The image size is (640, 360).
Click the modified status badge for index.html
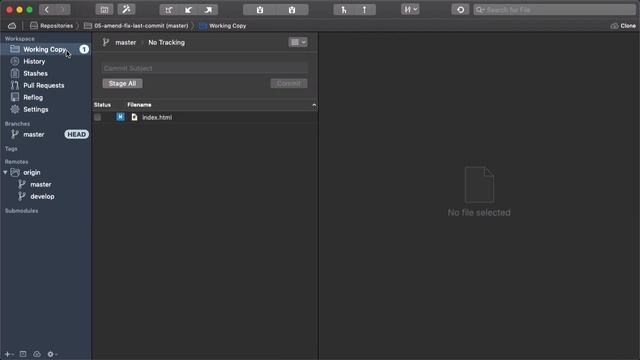tap(120, 117)
